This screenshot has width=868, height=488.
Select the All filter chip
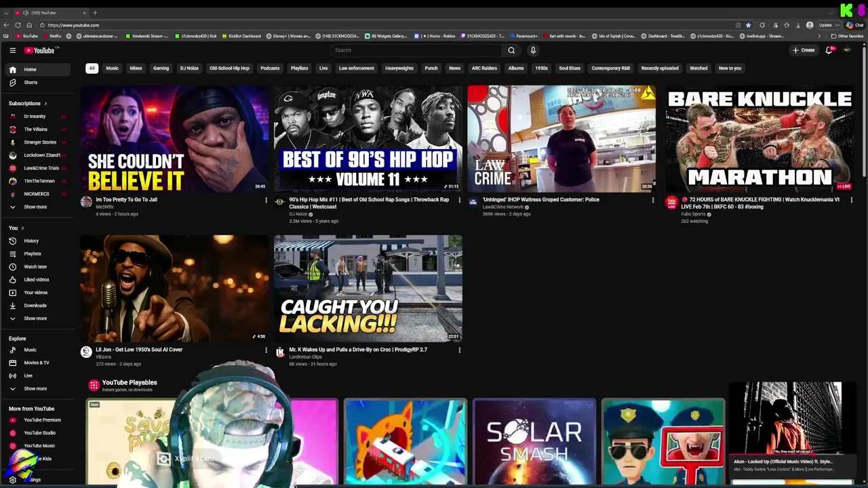pyautogui.click(x=92, y=68)
